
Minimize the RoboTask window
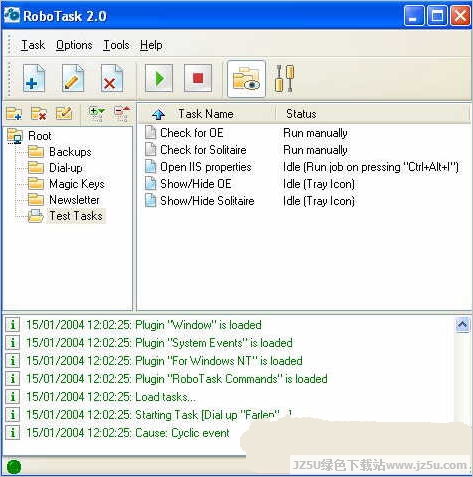[414, 15]
